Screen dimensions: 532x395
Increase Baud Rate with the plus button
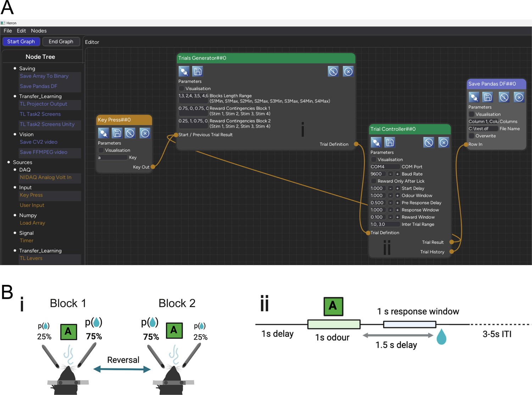(x=397, y=174)
